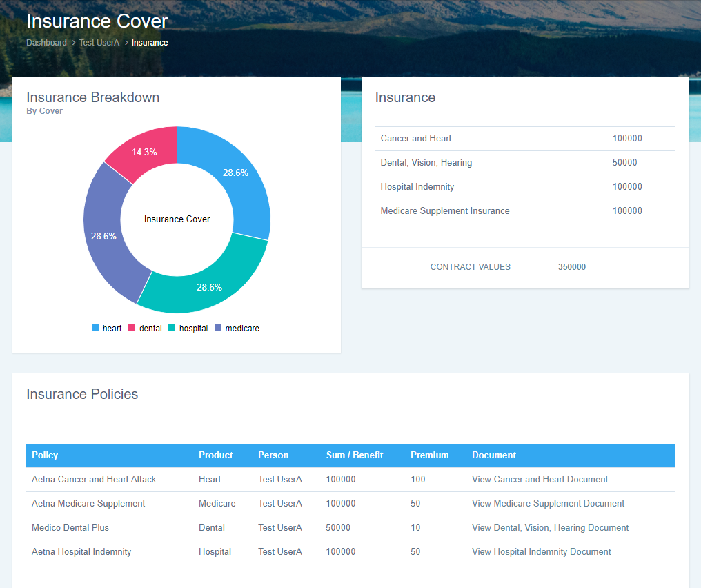Image resolution: width=701 pixels, height=588 pixels.
Task: Click Dental, Vision, Hearing in Insurance card
Action: tap(426, 163)
